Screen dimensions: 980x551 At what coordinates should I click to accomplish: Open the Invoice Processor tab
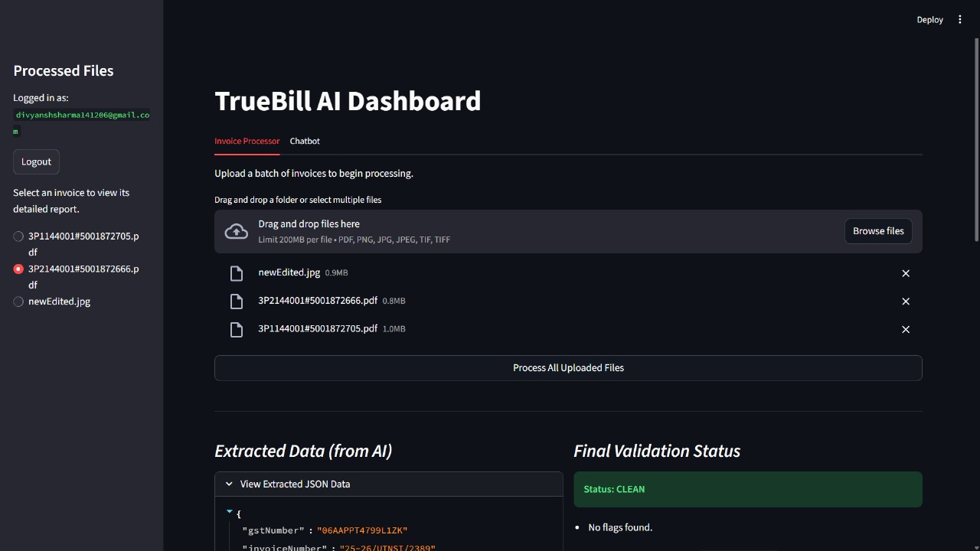pyautogui.click(x=247, y=141)
